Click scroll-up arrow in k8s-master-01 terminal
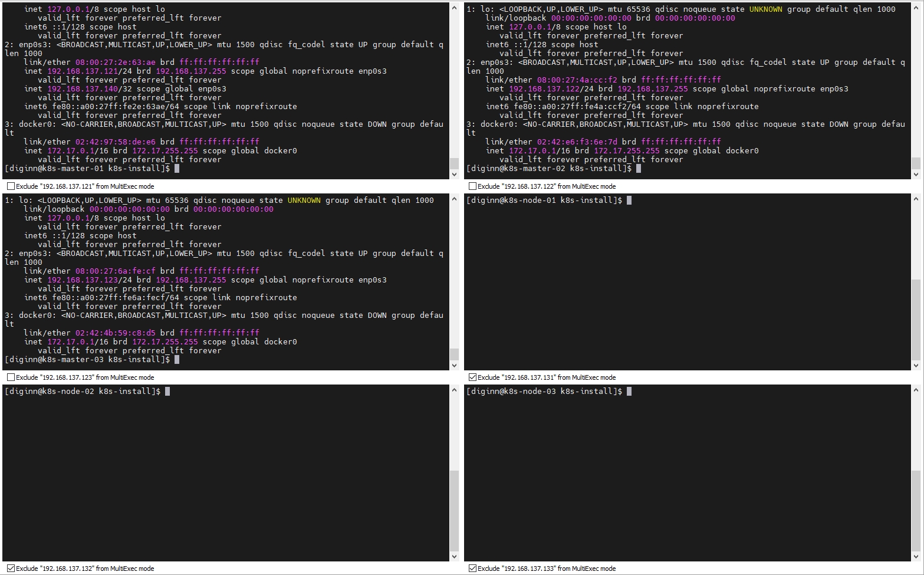Screen dimensions: 924x575 (x=454, y=8)
